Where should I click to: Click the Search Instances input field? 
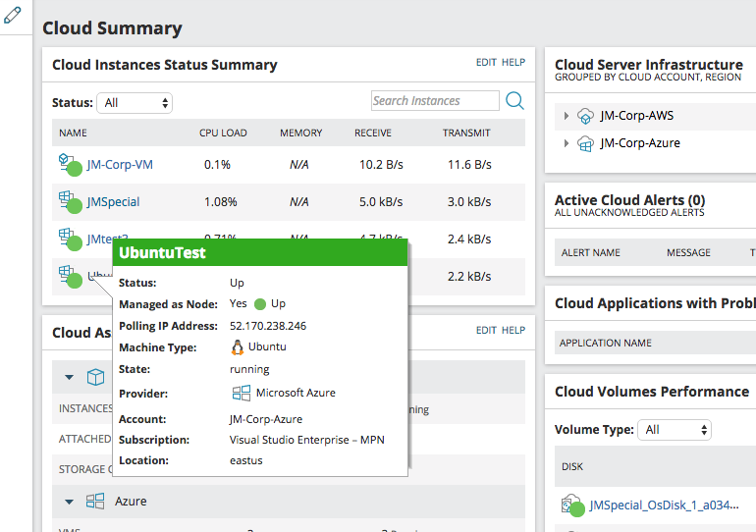tap(435, 101)
